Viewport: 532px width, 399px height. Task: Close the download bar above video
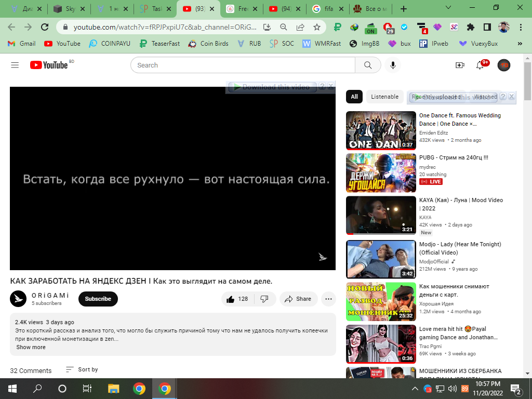[330, 86]
